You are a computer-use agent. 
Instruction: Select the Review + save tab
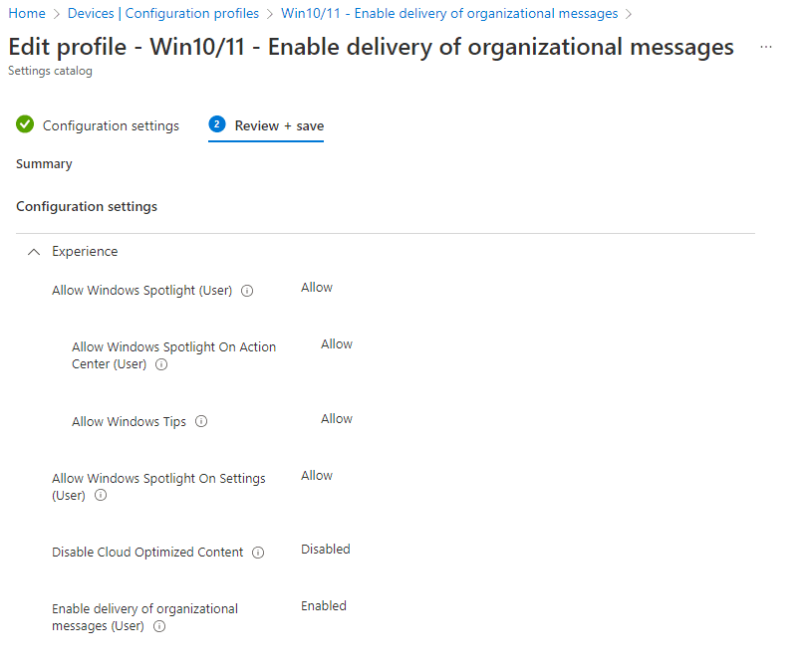(x=279, y=126)
